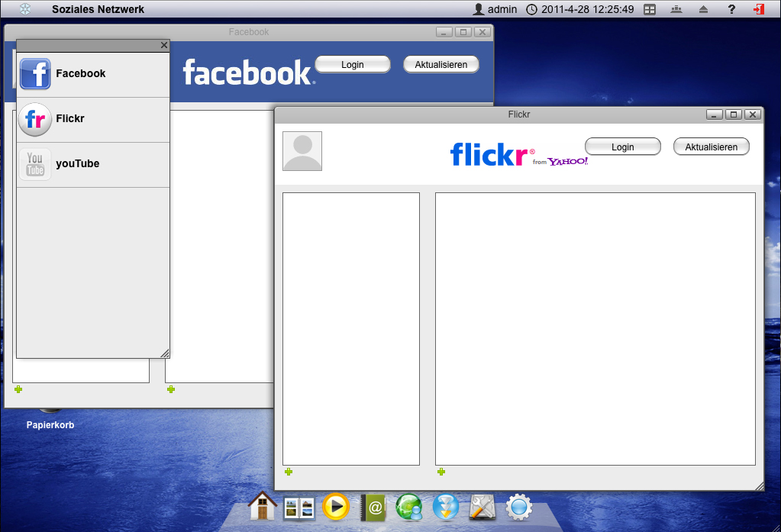781x532 pixels.
Task: Open help with the question mark icon
Action: point(731,9)
